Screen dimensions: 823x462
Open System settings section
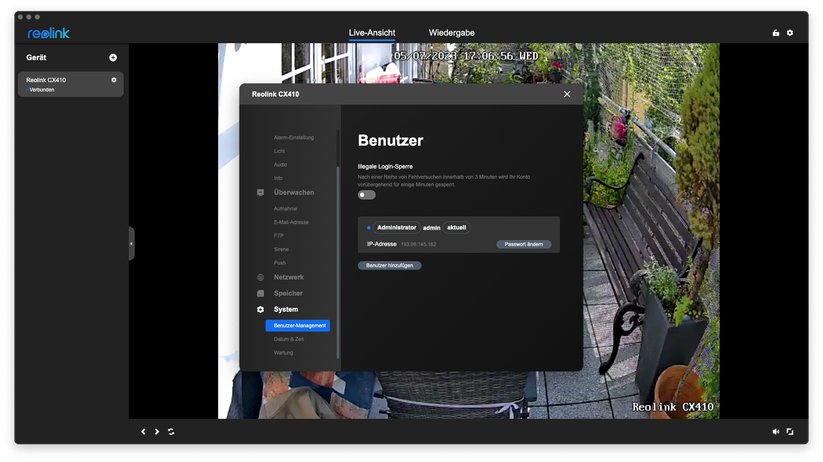(286, 310)
